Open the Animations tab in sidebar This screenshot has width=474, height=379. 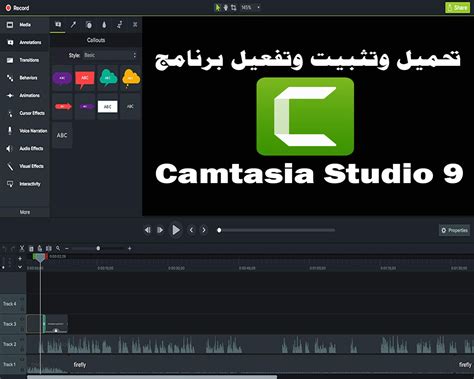coord(25,95)
